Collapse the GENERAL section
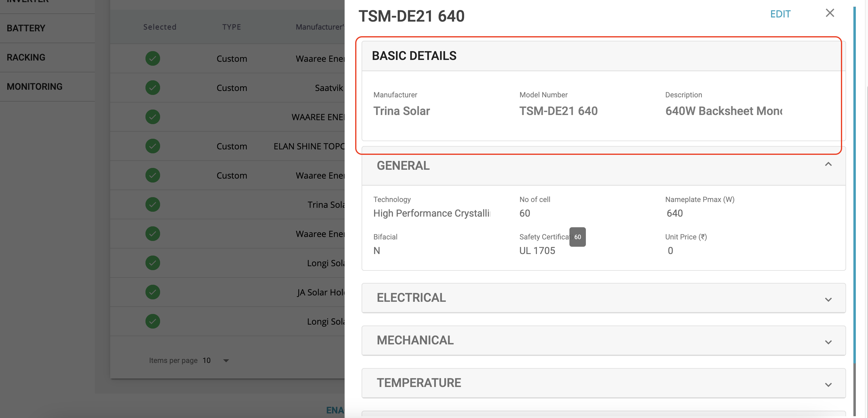Screen dimensions: 868x418 828,164
